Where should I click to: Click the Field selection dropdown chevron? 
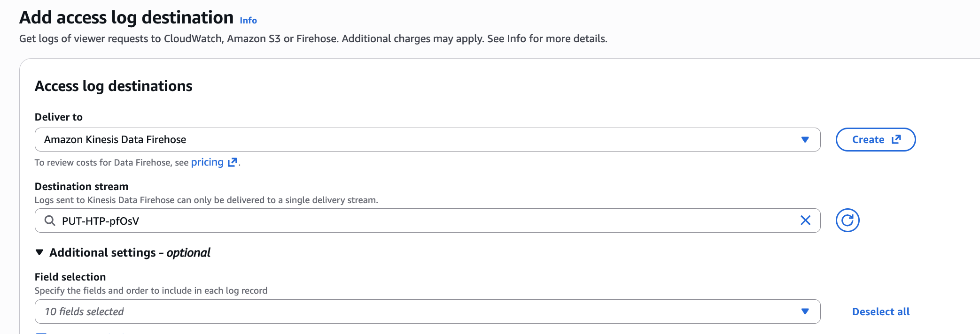[805, 311]
